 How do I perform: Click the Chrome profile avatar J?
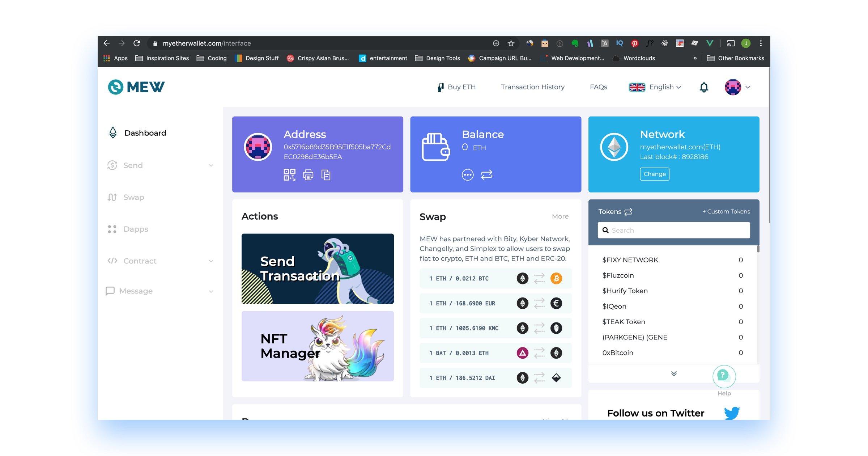point(746,43)
